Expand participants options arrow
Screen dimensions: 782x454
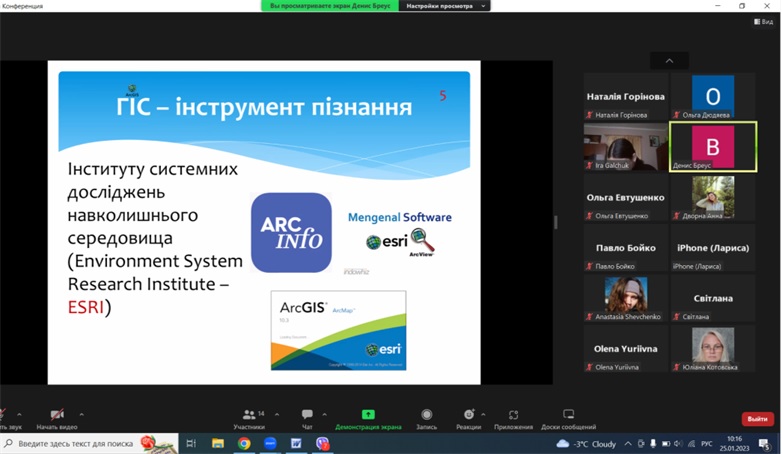[x=277, y=414]
